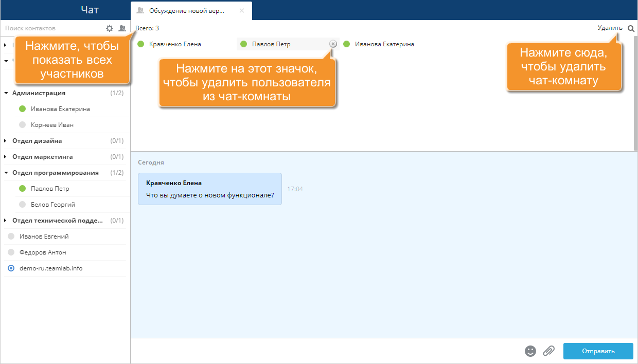The height and width of the screenshot is (364, 638).
Task: Click the magnifier search icon
Action: 631,28
